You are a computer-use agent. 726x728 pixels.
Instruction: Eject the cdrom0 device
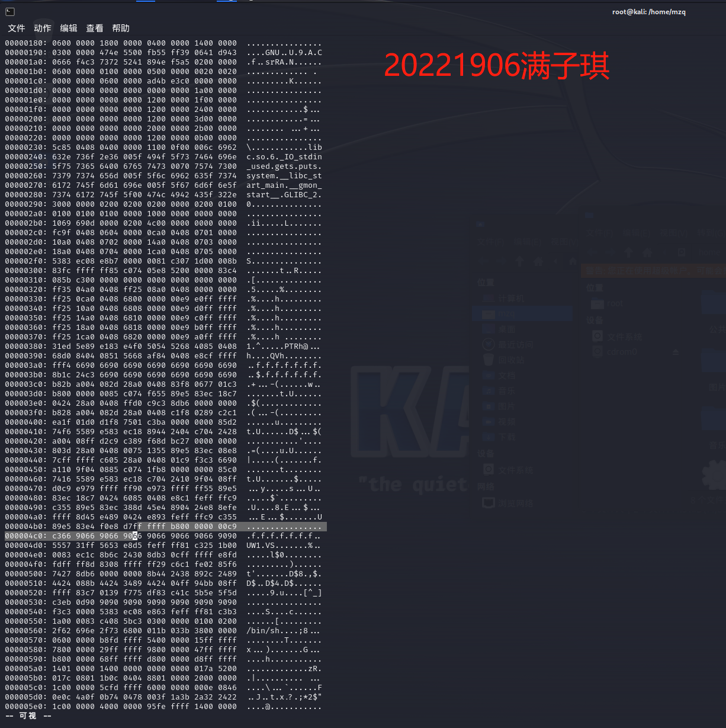coord(676,352)
